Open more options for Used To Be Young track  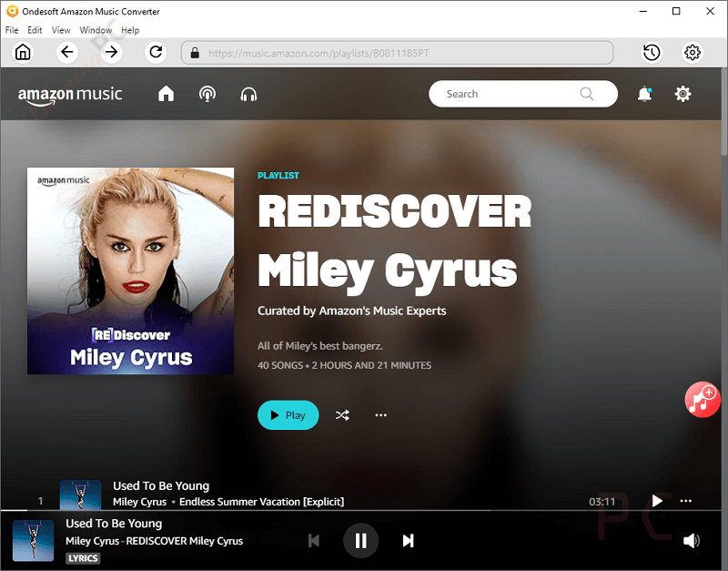pyautogui.click(x=686, y=501)
